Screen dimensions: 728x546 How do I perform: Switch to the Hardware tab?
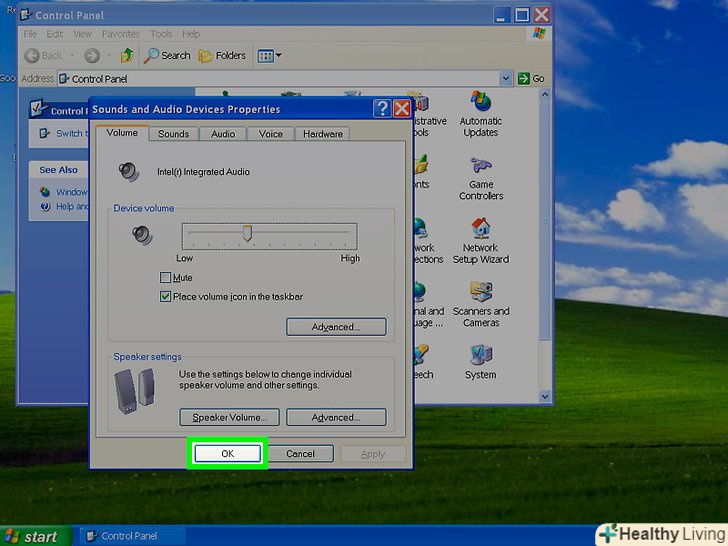tap(322, 134)
